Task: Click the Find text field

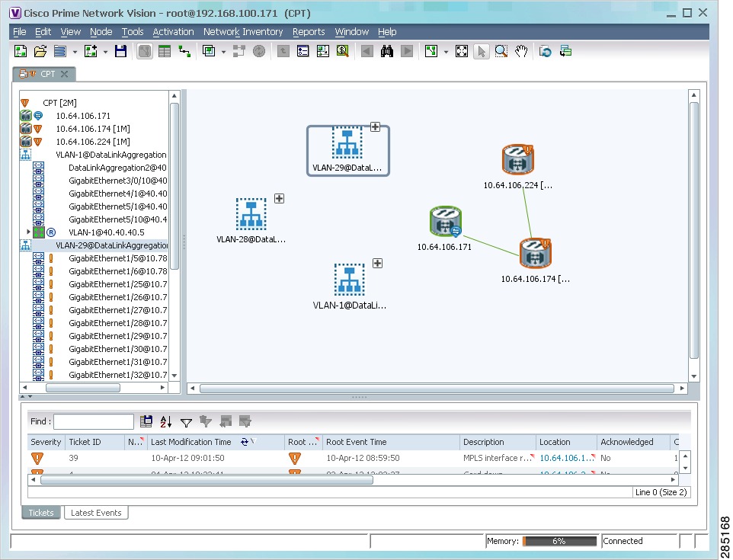Action: (94, 421)
